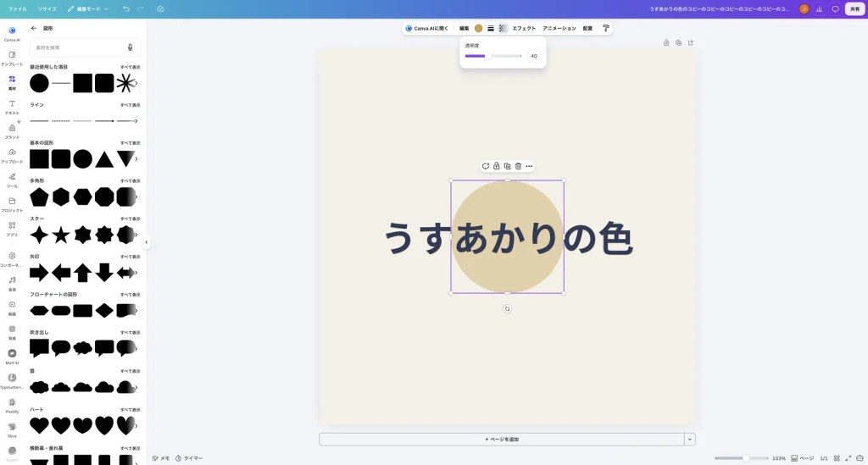Click the comment-refresh icon in floating toolbar

coord(486,166)
